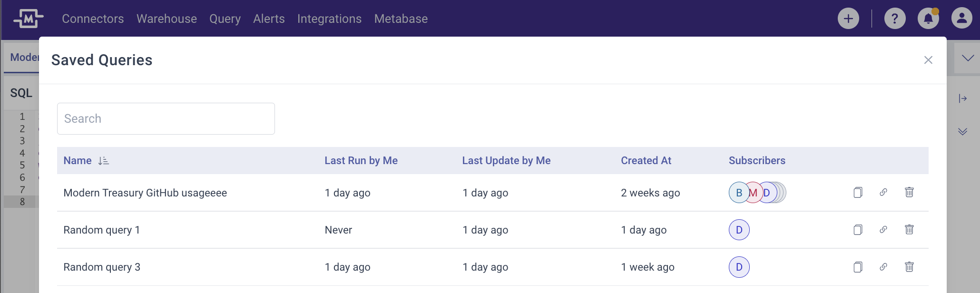Delete Random query 1
The width and height of the screenshot is (980, 293).
coord(909,230)
